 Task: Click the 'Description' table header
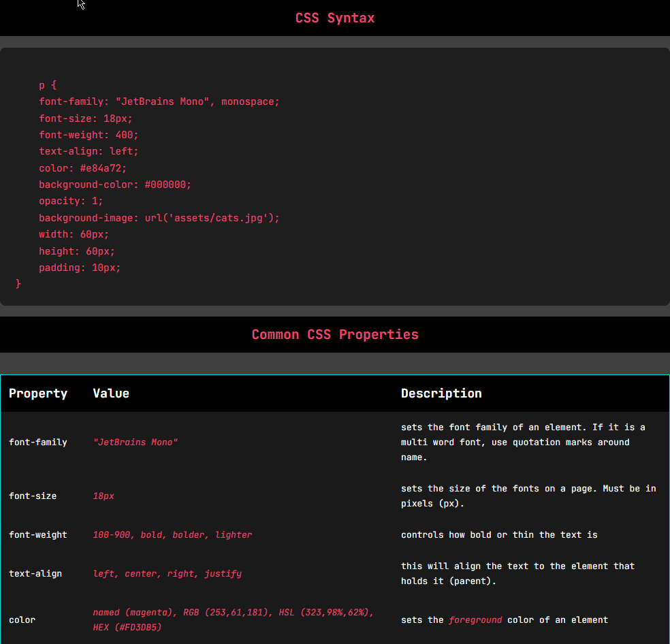point(441,393)
